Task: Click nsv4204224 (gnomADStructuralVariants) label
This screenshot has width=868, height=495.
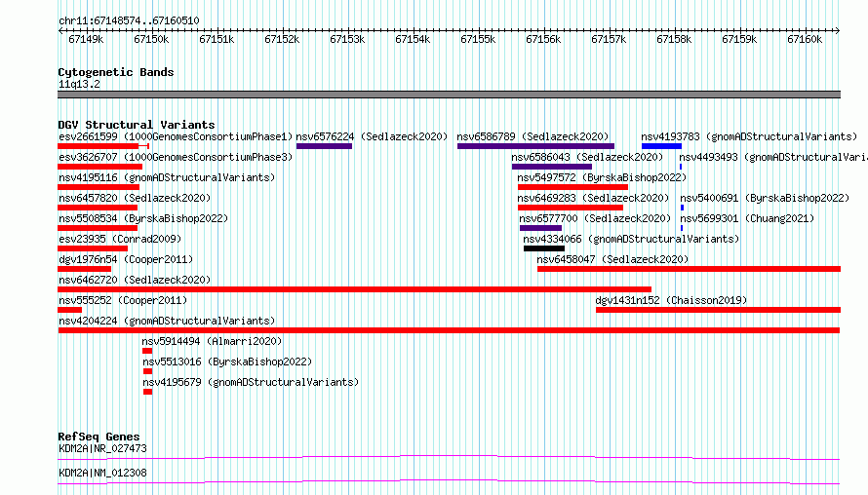Action: click(167, 321)
